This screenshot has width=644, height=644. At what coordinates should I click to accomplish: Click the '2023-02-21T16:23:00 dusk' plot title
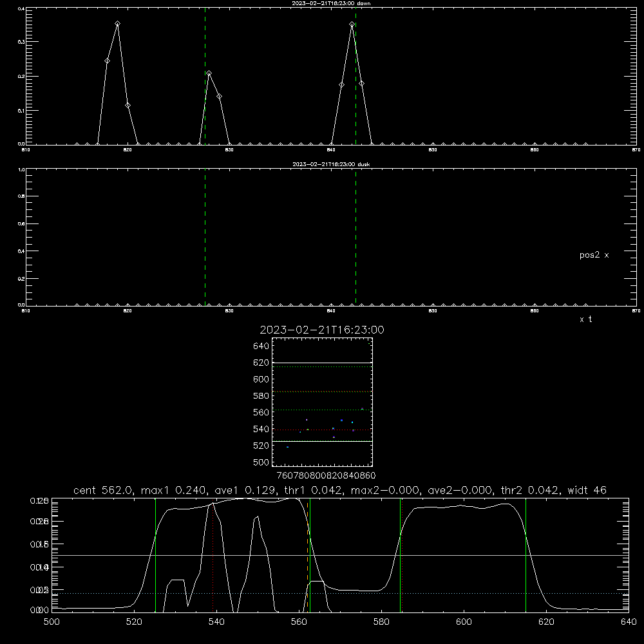tap(330, 164)
